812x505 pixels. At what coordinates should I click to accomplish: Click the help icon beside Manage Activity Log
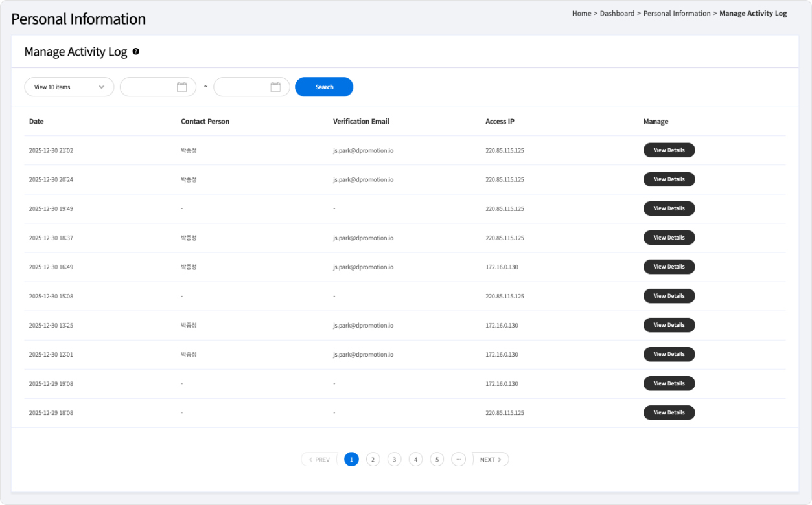click(136, 52)
